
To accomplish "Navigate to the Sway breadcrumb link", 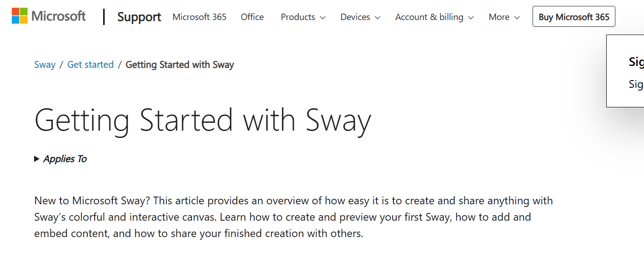I will tap(45, 65).
